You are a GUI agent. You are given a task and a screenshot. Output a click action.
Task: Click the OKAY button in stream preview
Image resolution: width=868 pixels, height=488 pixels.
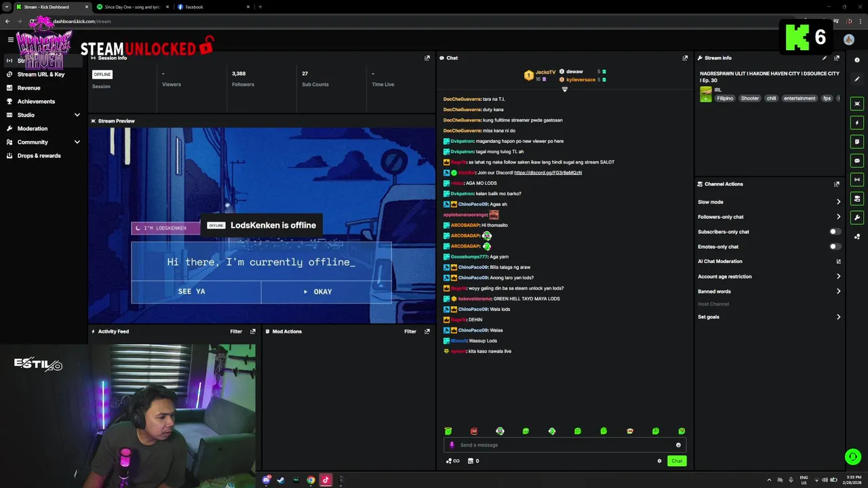pyautogui.click(x=326, y=291)
